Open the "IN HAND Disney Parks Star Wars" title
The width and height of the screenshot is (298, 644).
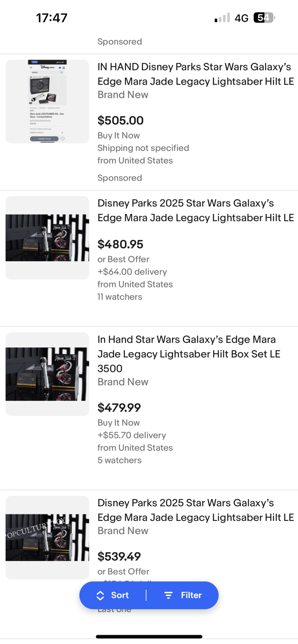[195, 74]
